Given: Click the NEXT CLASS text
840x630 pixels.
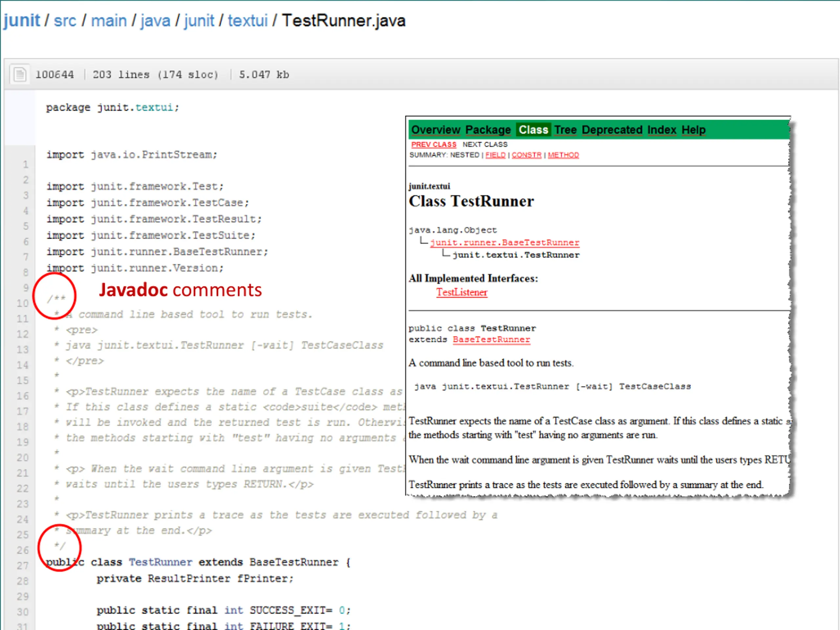Looking at the screenshot, I should [485, 145].
